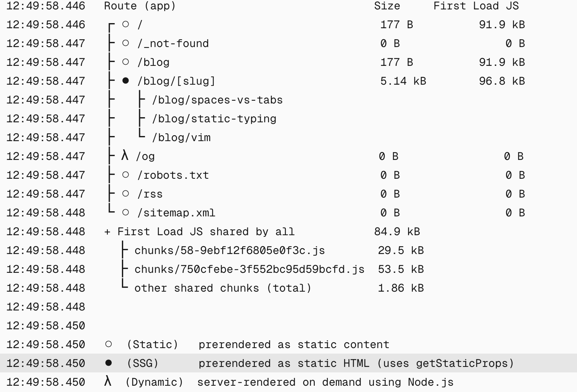
Task: Click the Route (app) column header
Action: [140, 6]
